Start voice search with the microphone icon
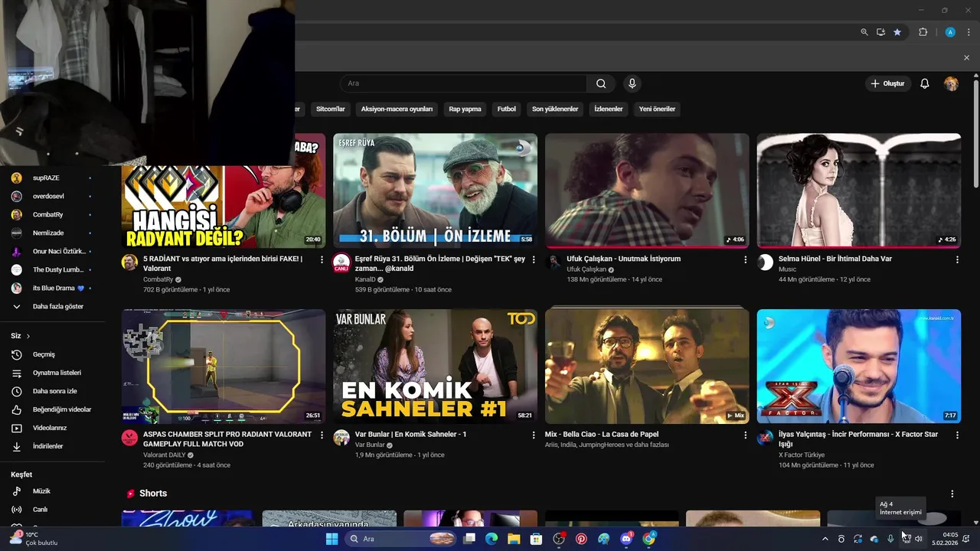The height and width of the screenshot is (551, 980). tap(632, 83)
